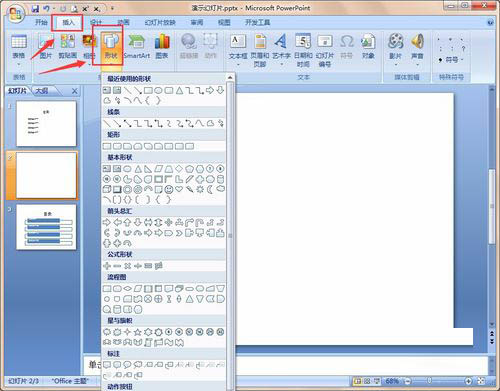Image resolution: width=500 pixels, height=391 pixels.
Task: Switch to the 插入 ribbon tab
Action: pos(68,23)
